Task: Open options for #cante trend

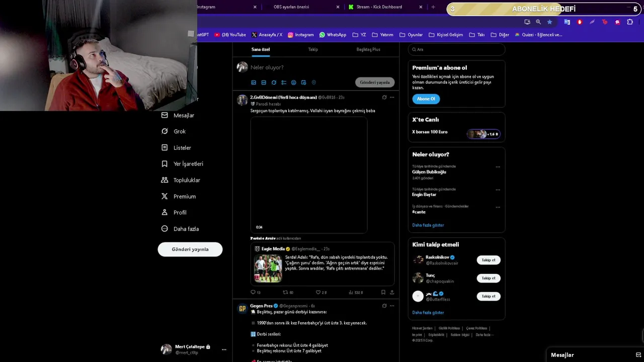Action: (498, 207)
